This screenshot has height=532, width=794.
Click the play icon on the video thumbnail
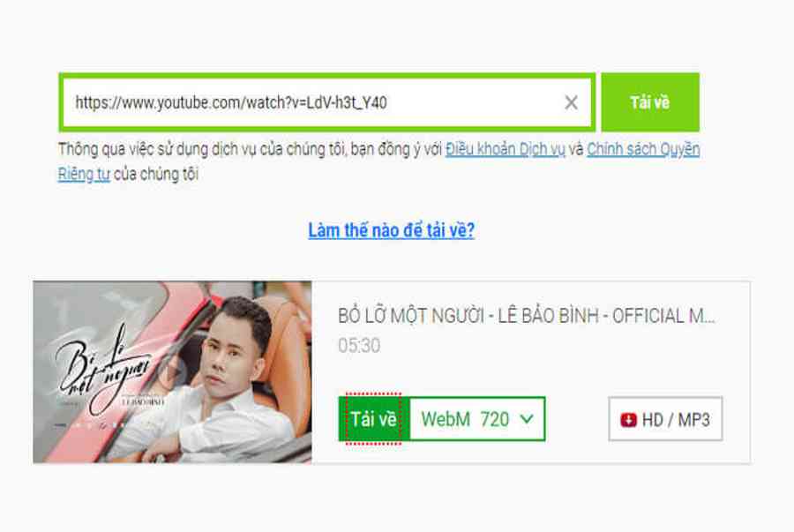172,371
